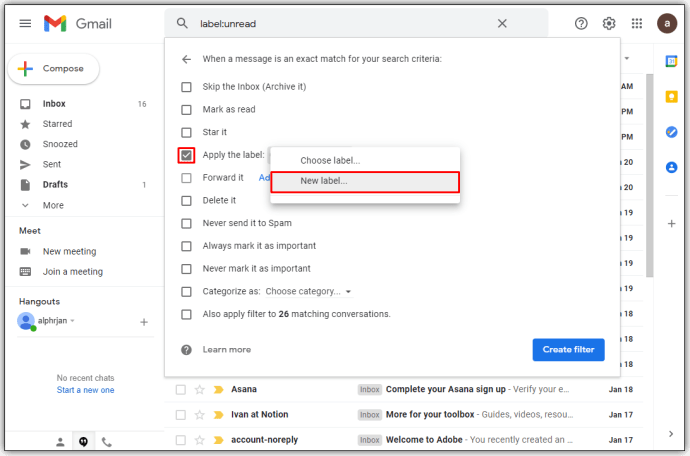Open the Google apps grid
The height and width of the screenshot is (456, 690).
click(x=637, y=23)
